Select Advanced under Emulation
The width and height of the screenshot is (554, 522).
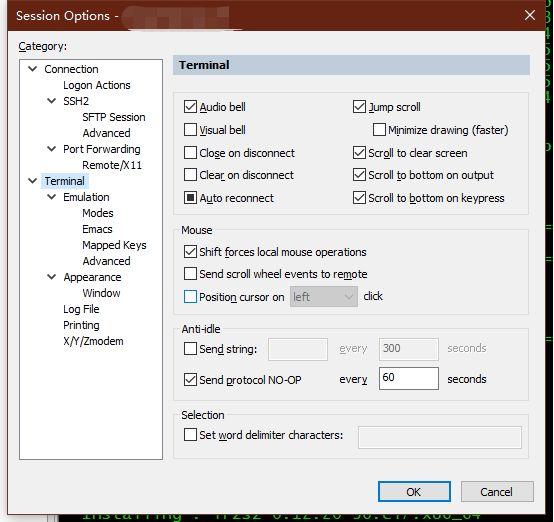(106, 261)
